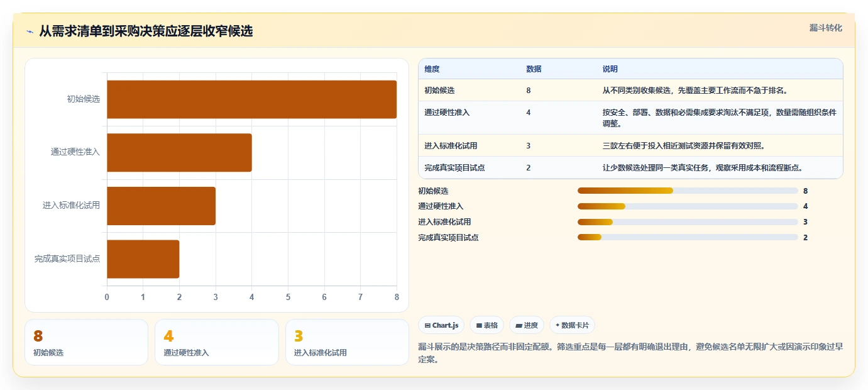Click the 进入标准化试用 cell in the table

451,146
